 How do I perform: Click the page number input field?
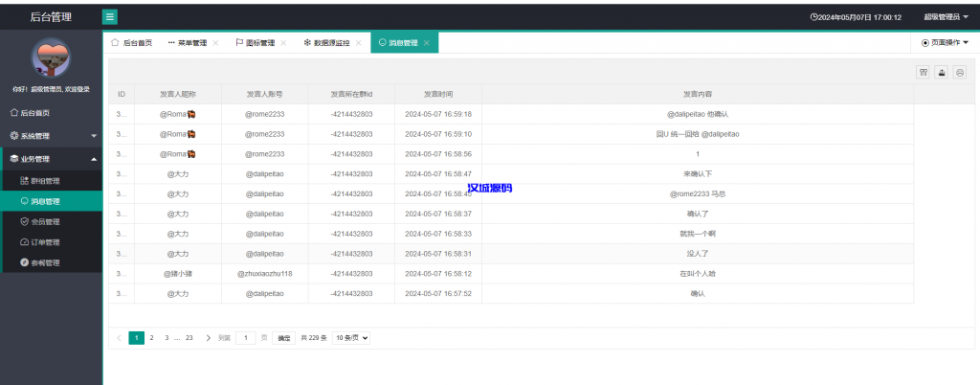coord(246,338)
